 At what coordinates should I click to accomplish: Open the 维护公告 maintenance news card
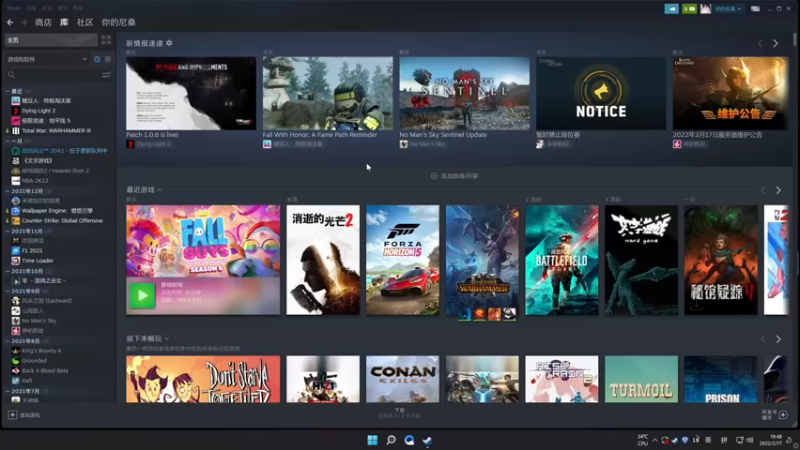(731, 93)
